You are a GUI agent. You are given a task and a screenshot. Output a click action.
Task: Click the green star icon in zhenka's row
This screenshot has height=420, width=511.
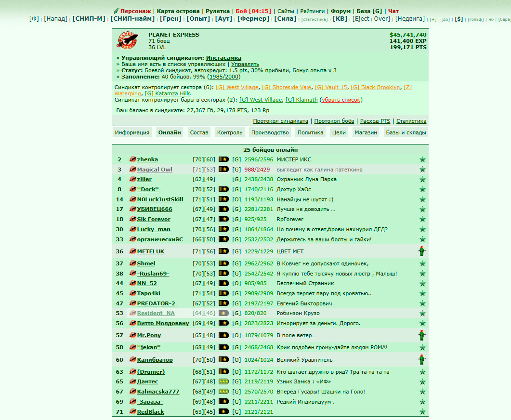[x=422, y=159]
